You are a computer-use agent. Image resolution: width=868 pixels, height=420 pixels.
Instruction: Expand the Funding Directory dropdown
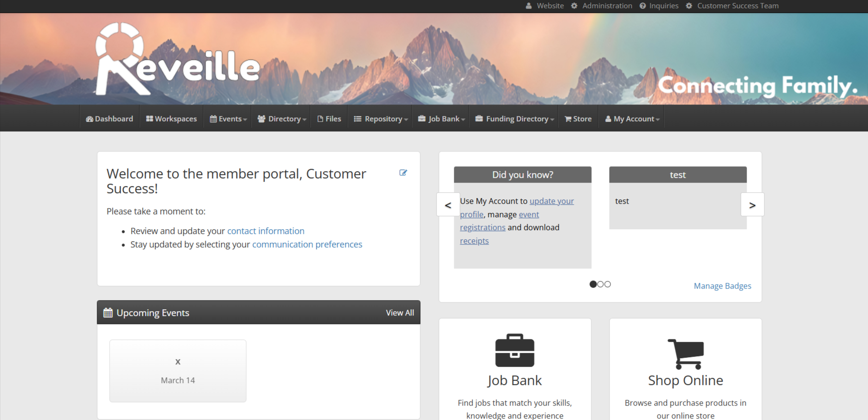click(514, 119)
